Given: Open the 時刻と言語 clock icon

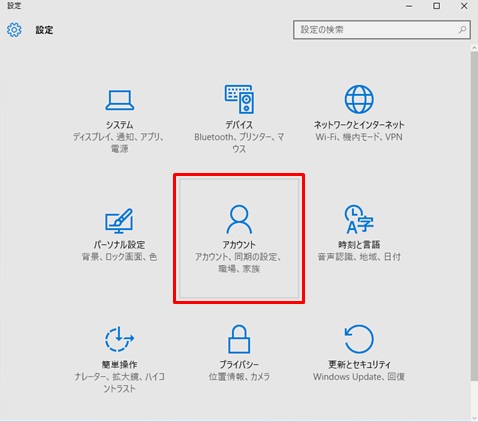Looking at the screenshot, I should click(359, 219).
